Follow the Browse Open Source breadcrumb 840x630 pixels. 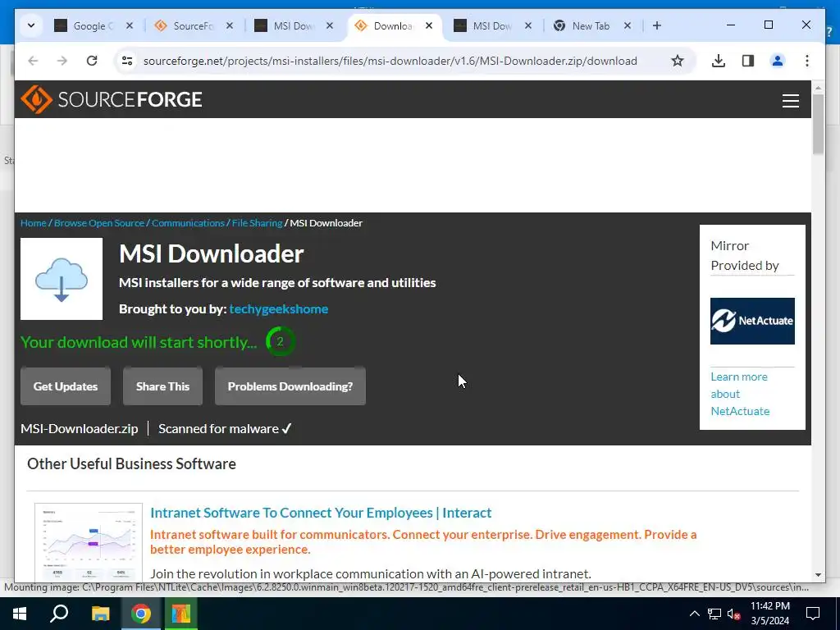point(99,223)
